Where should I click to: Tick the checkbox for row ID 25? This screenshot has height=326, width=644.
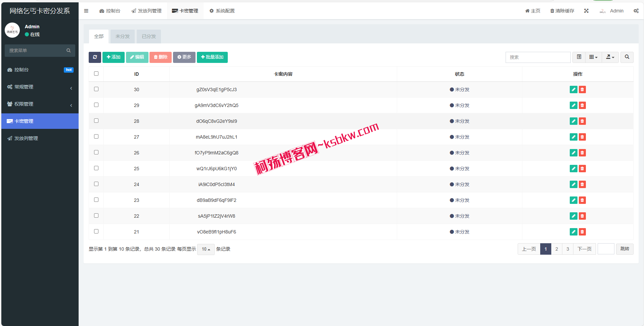(96, 168)
